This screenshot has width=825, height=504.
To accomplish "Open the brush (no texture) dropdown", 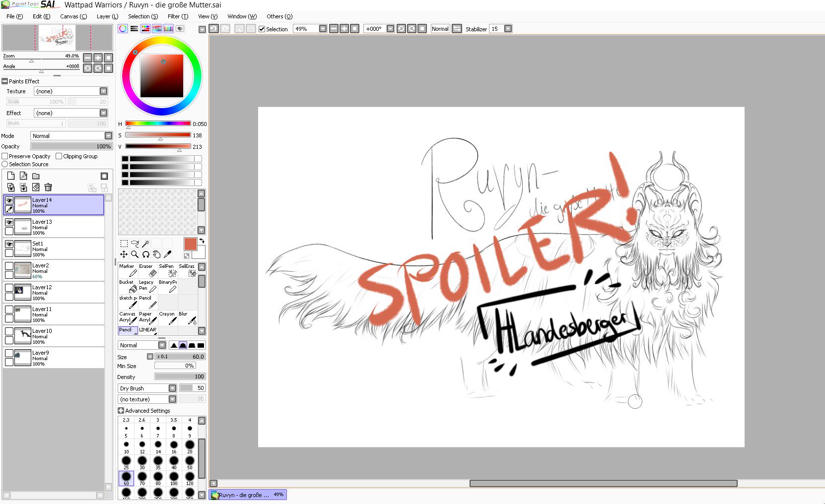I will pyautogui.click(x=173, y=399).
